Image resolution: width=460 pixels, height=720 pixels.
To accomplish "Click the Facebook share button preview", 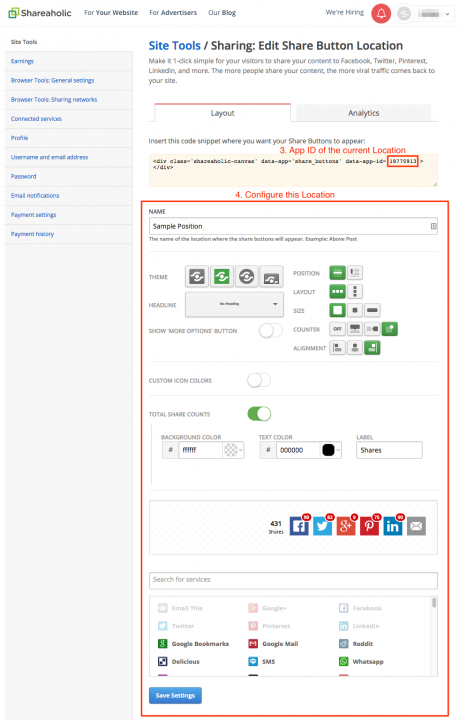I will [x=299, y=526].
